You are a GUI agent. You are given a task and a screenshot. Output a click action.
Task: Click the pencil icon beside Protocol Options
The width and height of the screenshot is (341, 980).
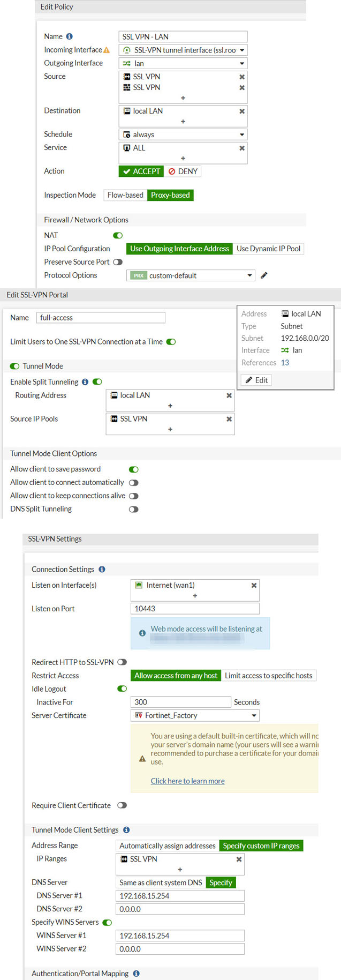coord(264,275)
